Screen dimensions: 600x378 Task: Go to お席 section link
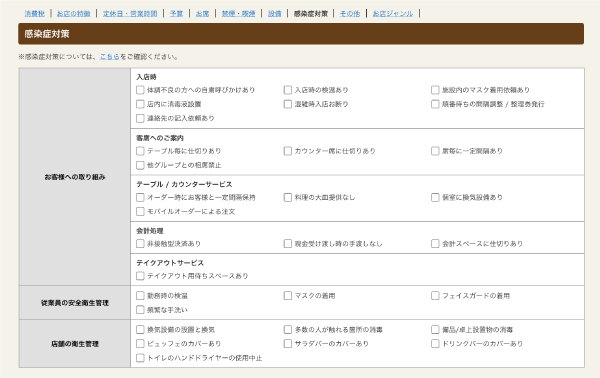(x=202, y=13)
